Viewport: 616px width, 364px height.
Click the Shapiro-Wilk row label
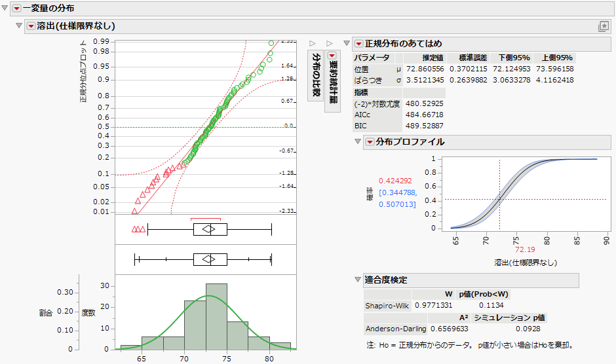pos(387,306)
